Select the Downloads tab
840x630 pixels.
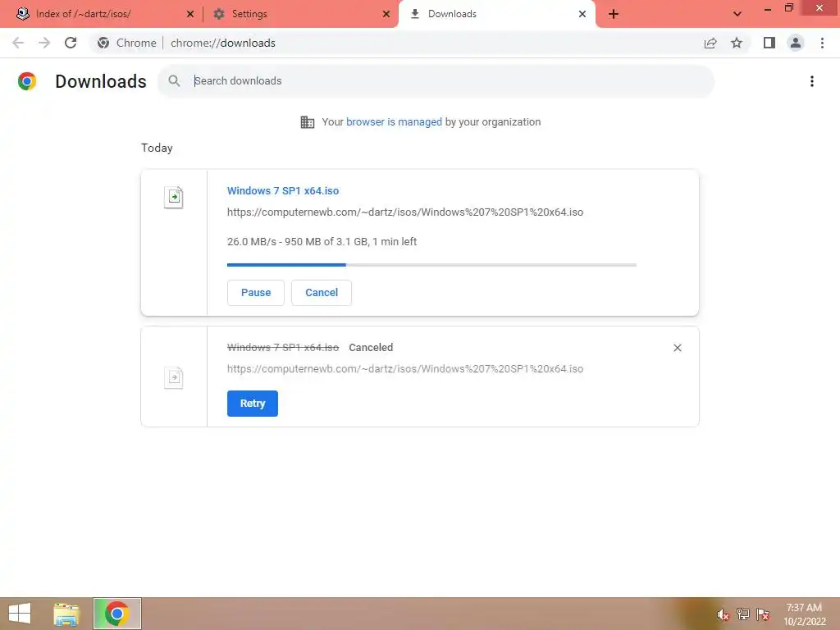pos(496,14)
